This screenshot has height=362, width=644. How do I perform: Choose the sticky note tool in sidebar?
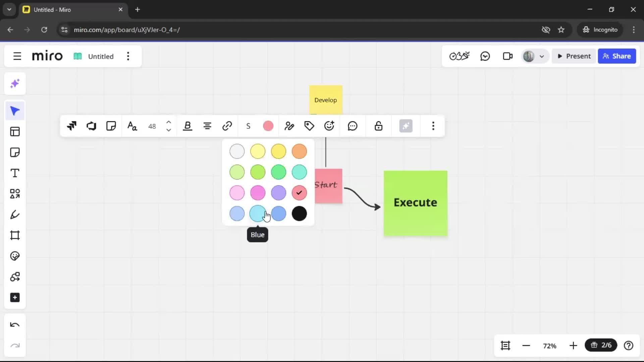pos(15,153)
